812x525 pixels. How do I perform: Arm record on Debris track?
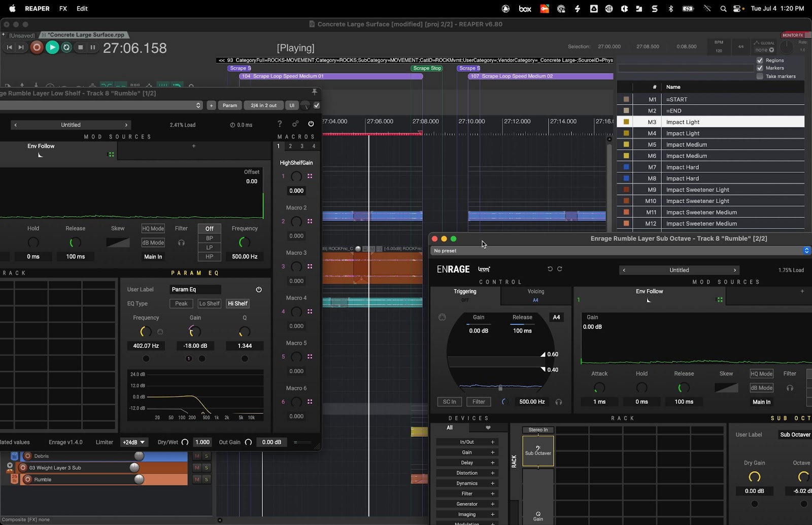(x=27, y=456)
